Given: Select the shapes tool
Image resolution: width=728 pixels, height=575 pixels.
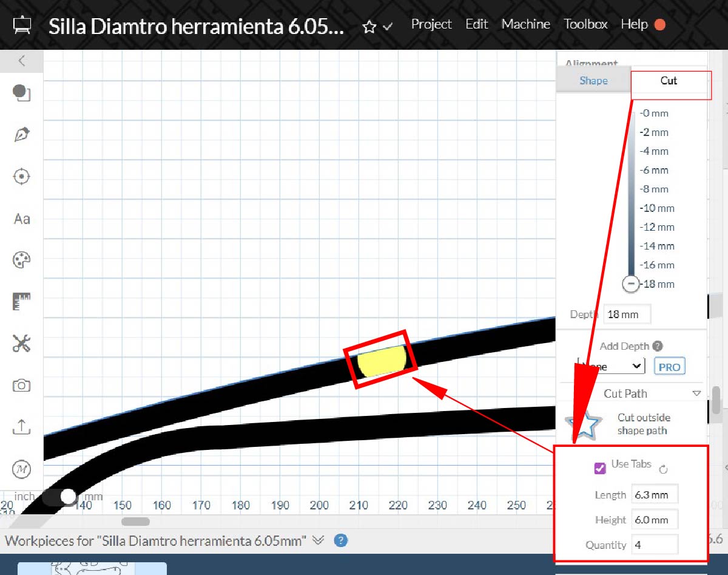Looking at the screenshot, I should click(x=22, y=92).
